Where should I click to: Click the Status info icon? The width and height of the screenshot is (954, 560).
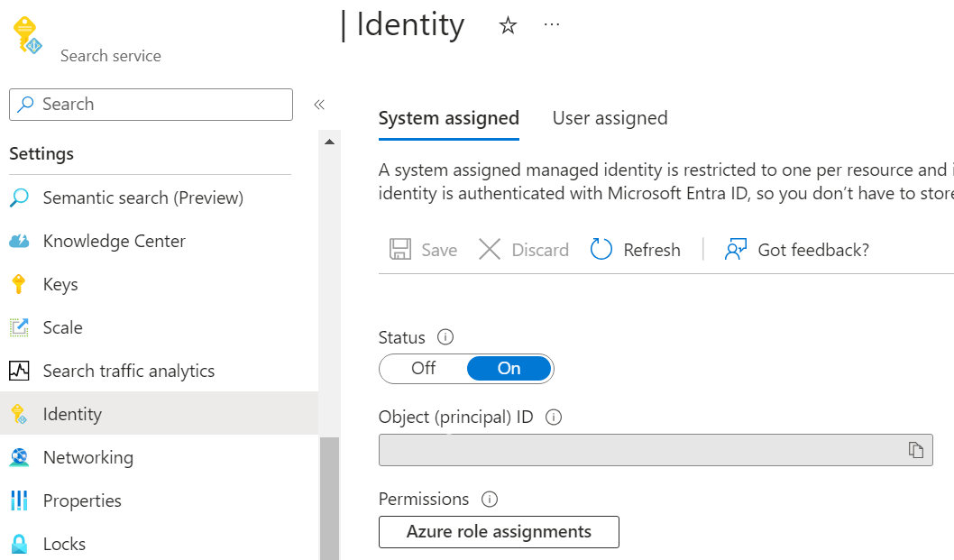(445, 337)
